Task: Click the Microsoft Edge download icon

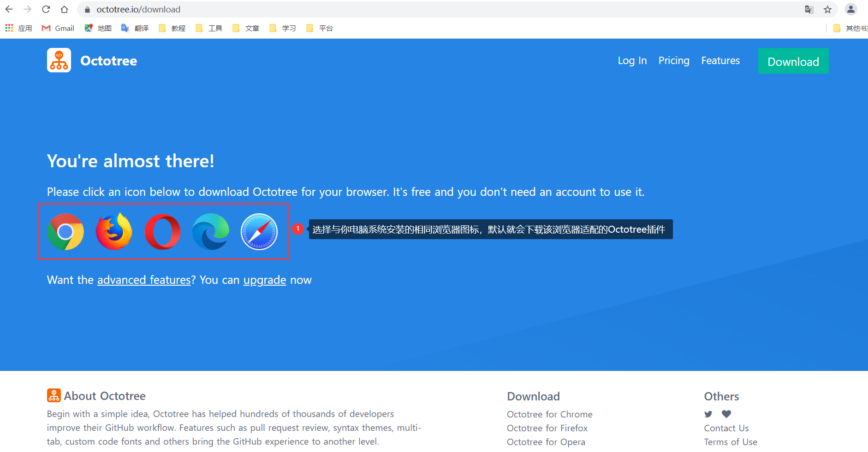Action: pyautogui.click(x=211, y=231)
